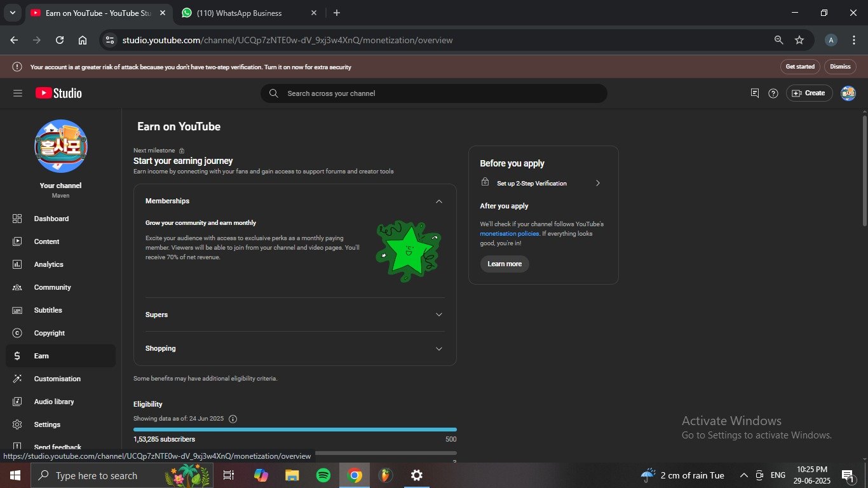
Task: Open the Help question mark icon
Action: tap(773, 93)
